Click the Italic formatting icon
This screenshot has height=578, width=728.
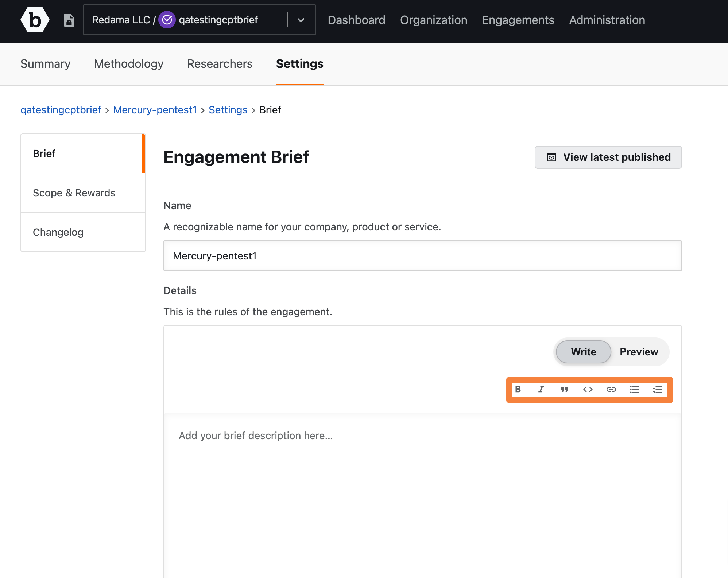(541, 389)
